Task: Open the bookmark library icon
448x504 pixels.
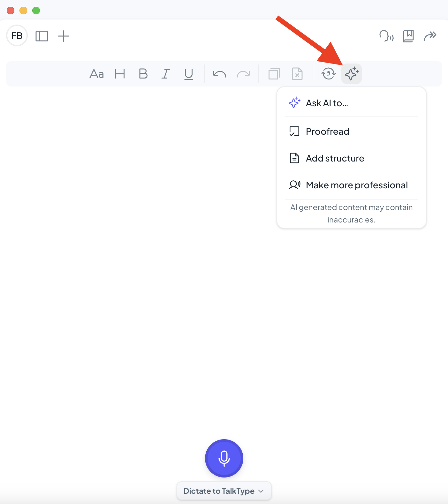Action: coord(408,36)
